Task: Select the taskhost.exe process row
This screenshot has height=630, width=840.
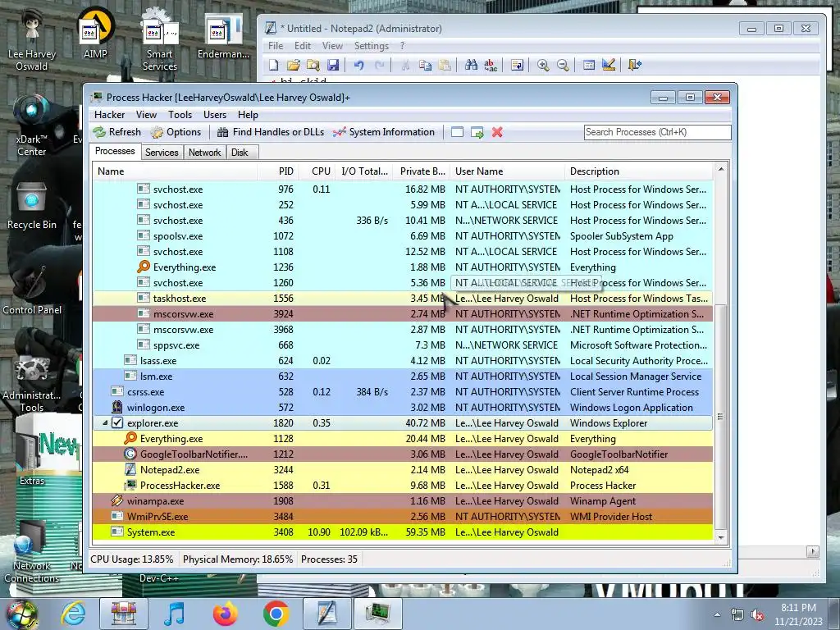Action: tap(402, 299)
